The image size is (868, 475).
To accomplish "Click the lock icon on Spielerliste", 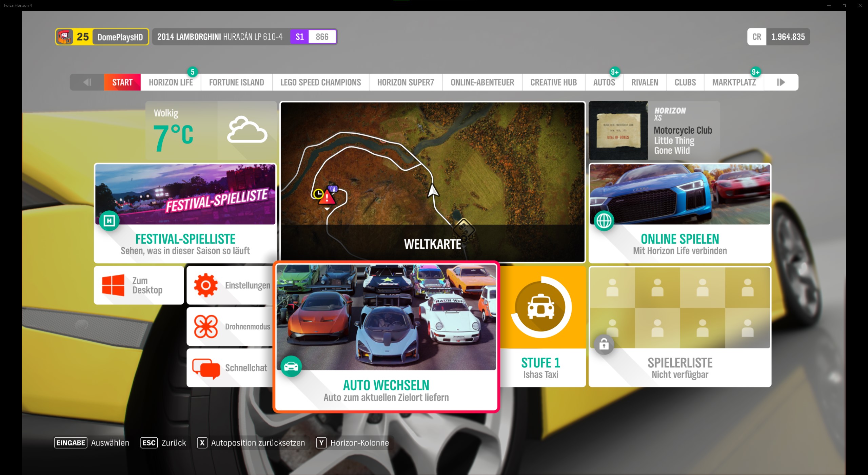I will (604, 345).
